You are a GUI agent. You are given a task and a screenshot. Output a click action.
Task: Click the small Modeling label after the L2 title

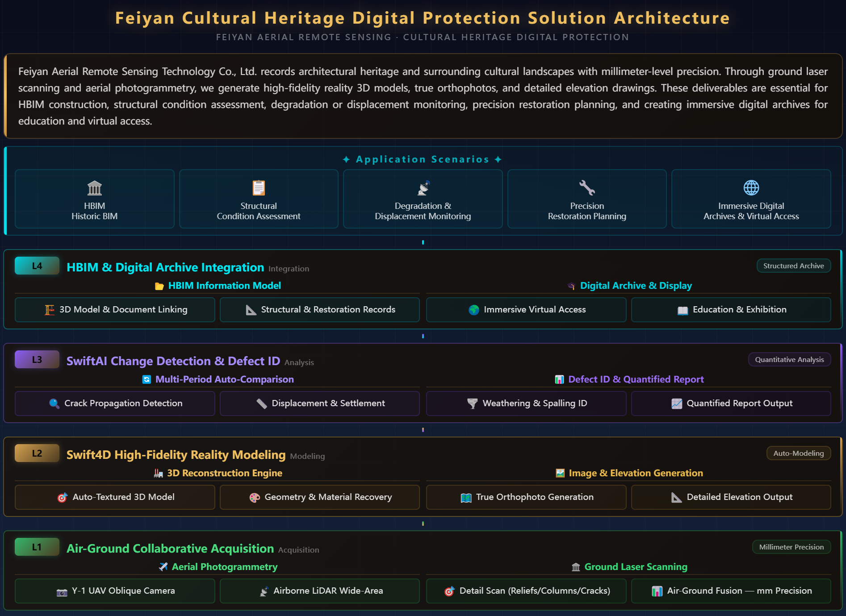pyautogui.click(x=307, y=456)
